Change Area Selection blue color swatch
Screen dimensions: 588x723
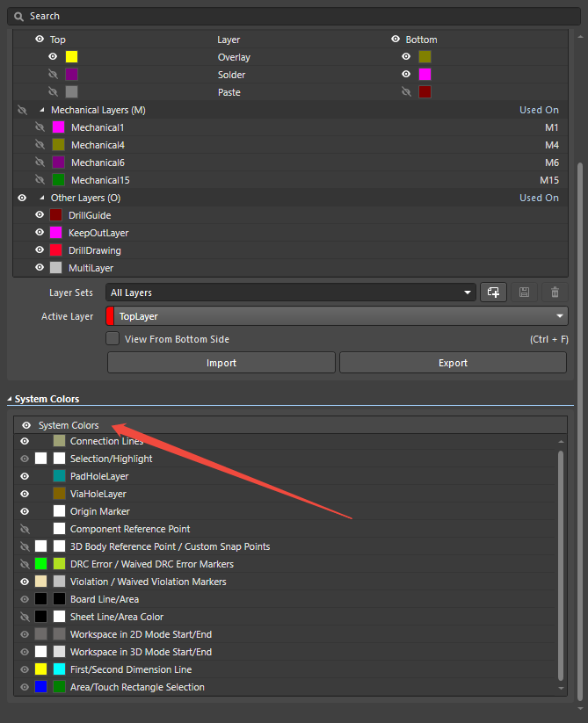click(x=41, y=687)
